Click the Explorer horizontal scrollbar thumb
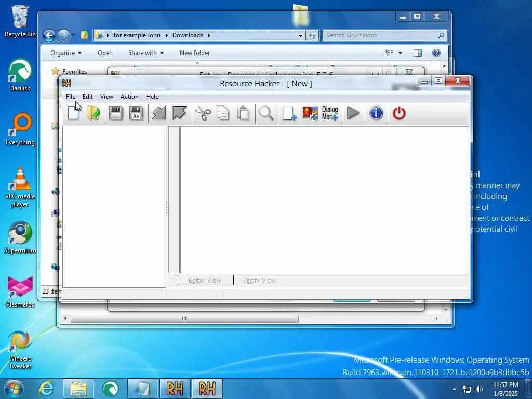Screen dimensions: 532x399 tap(184, 318)
